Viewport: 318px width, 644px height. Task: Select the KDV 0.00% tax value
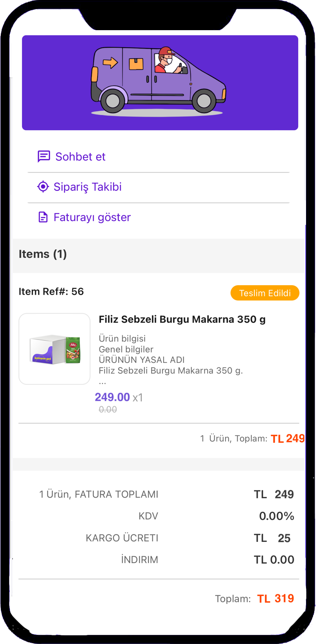276,516
